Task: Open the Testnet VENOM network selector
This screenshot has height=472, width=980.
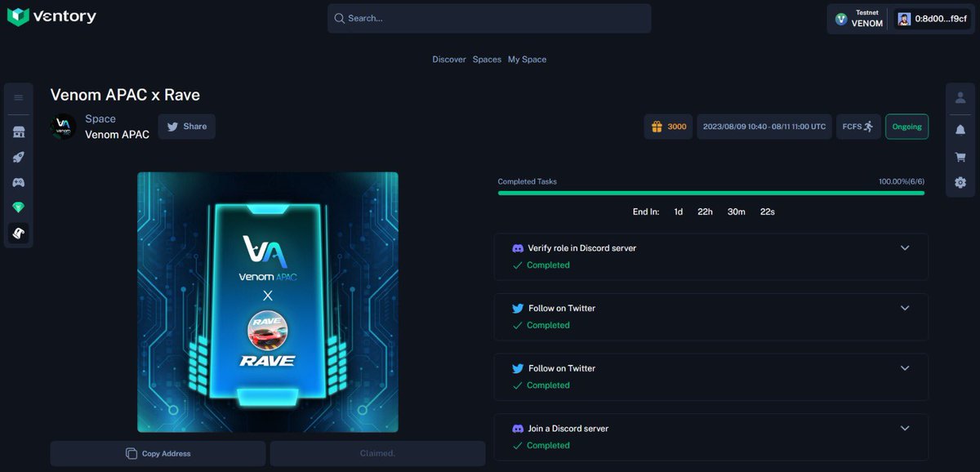Action: 859,19
